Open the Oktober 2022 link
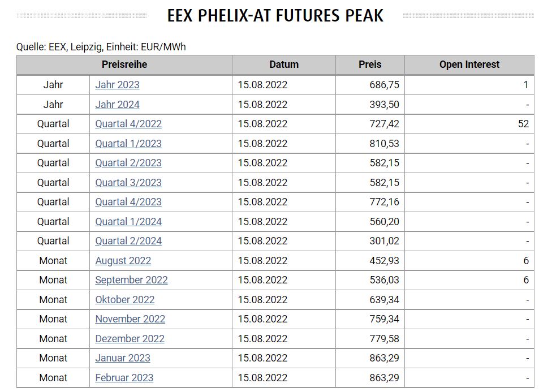Viewport: 552px width, 392px height. pyautogui.click(x=124, y=300)
